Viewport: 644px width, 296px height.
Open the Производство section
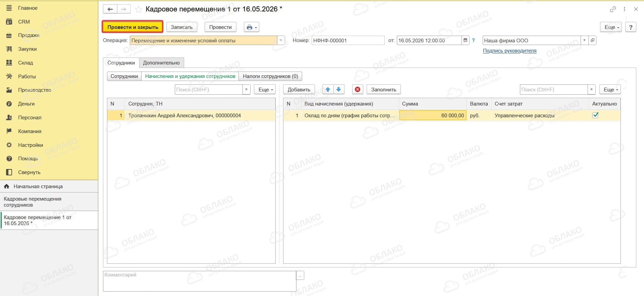35,90
